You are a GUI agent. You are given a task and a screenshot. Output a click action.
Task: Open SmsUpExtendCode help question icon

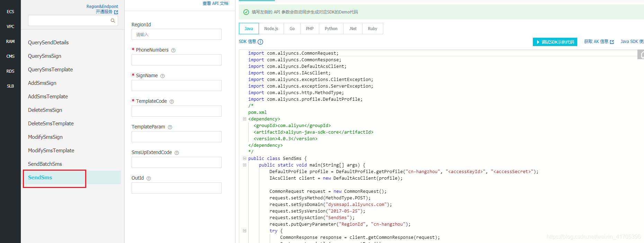pyautogui.click(x=177, y=153)
